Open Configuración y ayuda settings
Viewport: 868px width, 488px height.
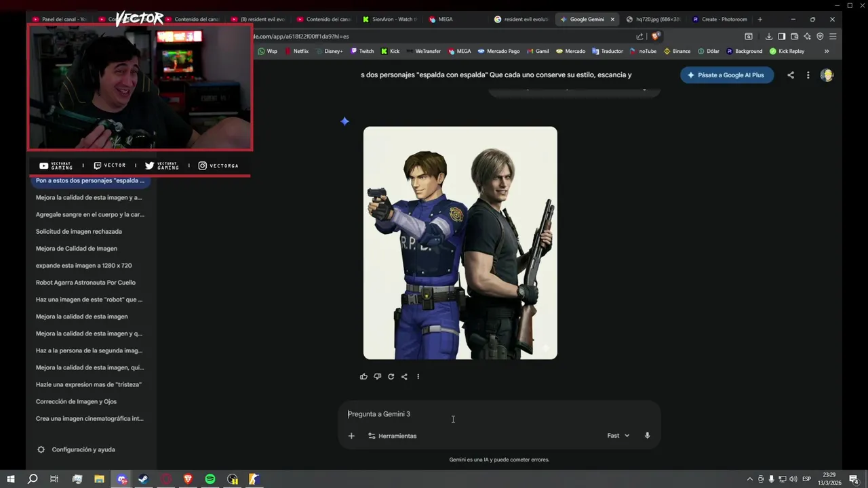(76, 449)
